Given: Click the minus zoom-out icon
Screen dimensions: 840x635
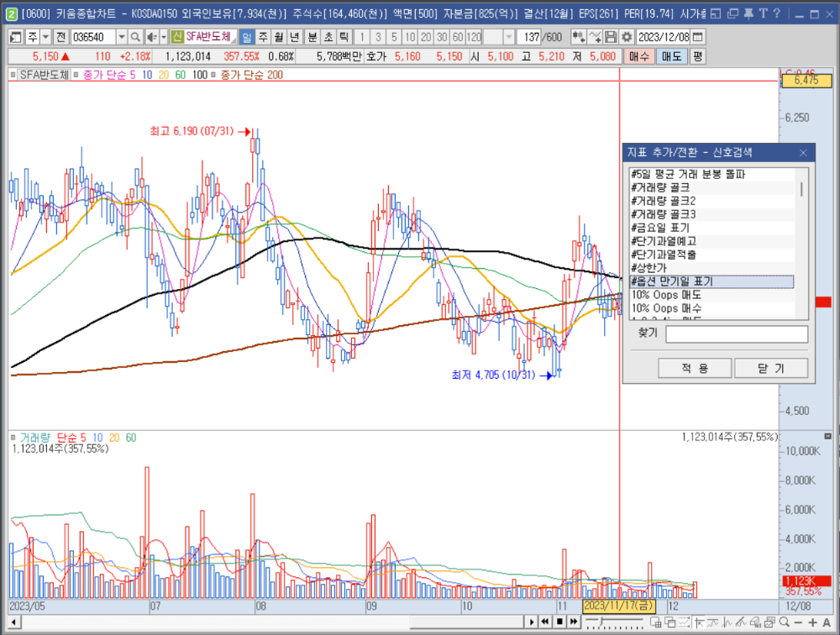Looking at the screenshot, I should click(798, 622).
